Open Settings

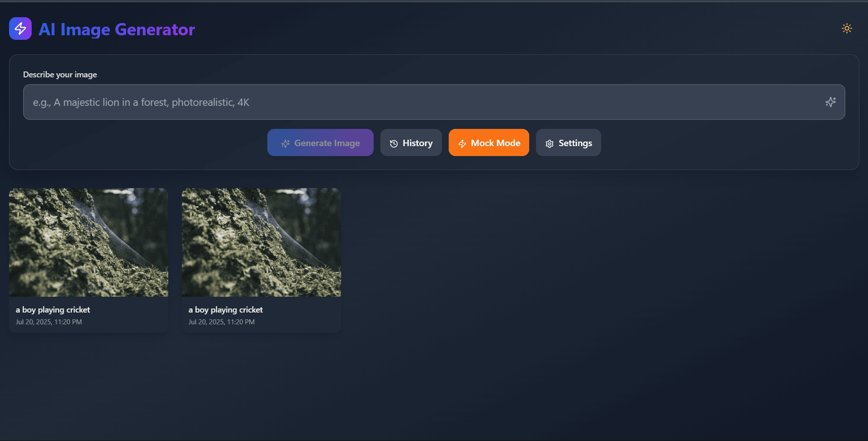coord(568,143)
